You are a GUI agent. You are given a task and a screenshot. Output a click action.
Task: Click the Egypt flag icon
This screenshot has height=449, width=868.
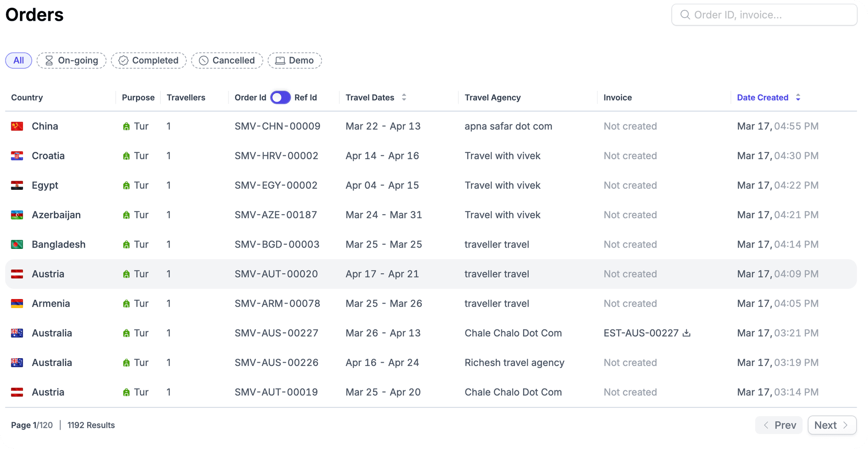click(17, 186)
